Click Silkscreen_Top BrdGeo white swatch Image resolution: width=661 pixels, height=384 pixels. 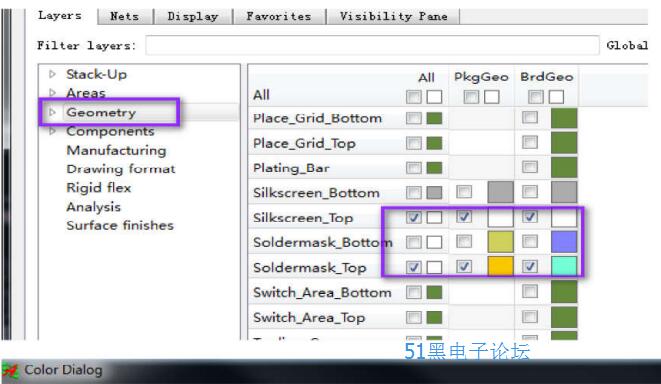(564, 217)
